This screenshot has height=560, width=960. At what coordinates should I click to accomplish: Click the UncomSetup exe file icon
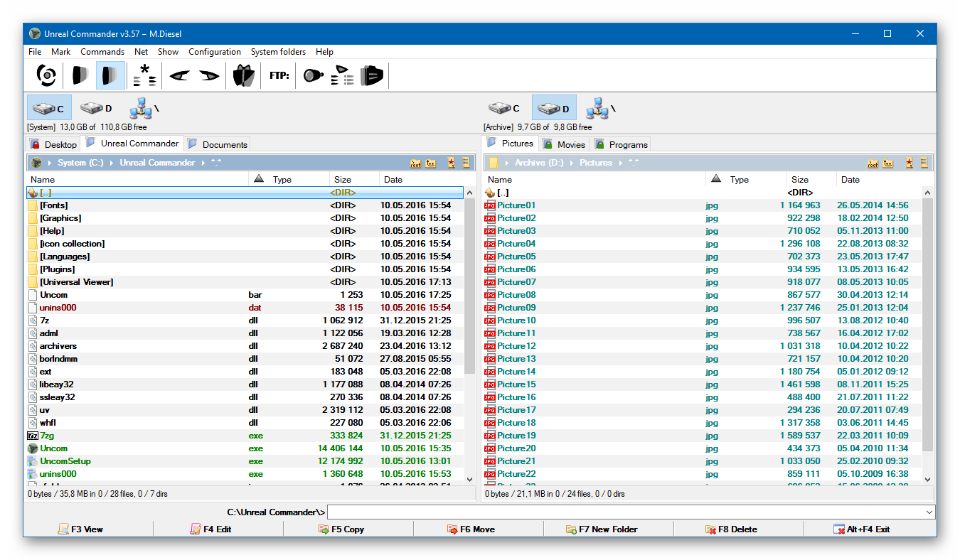(x=32, y=461)
